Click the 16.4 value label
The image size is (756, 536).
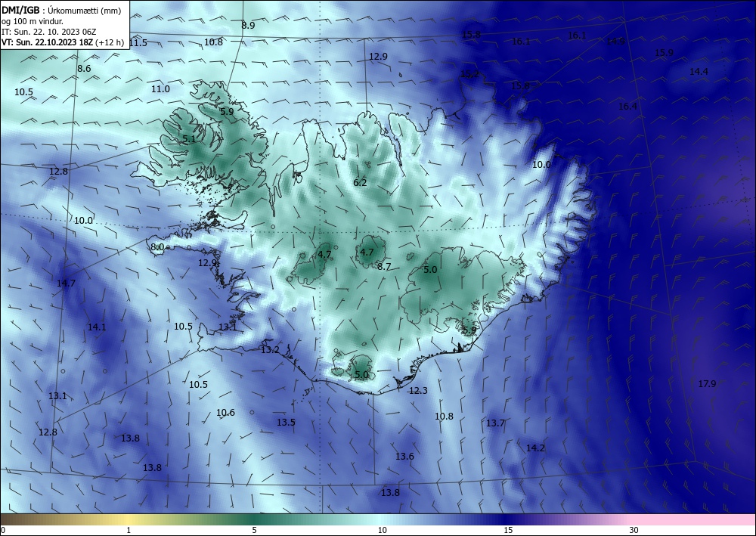[x=627, y=107]
